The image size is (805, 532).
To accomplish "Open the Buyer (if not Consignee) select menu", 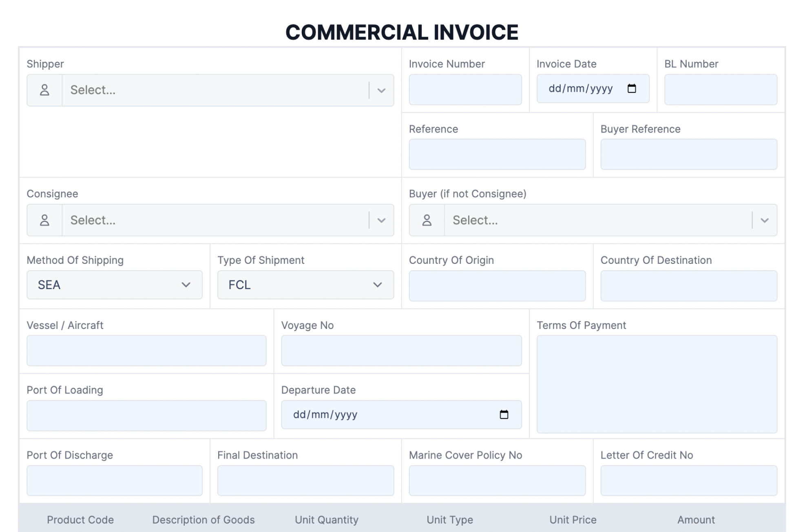I will pos(591,220).
